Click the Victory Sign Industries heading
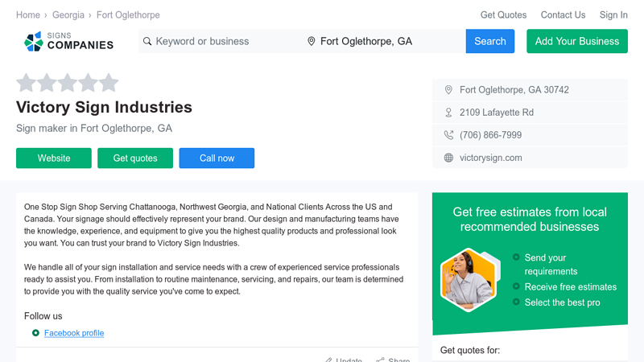This screenshot has width=644, height=362. pos(104,107)
